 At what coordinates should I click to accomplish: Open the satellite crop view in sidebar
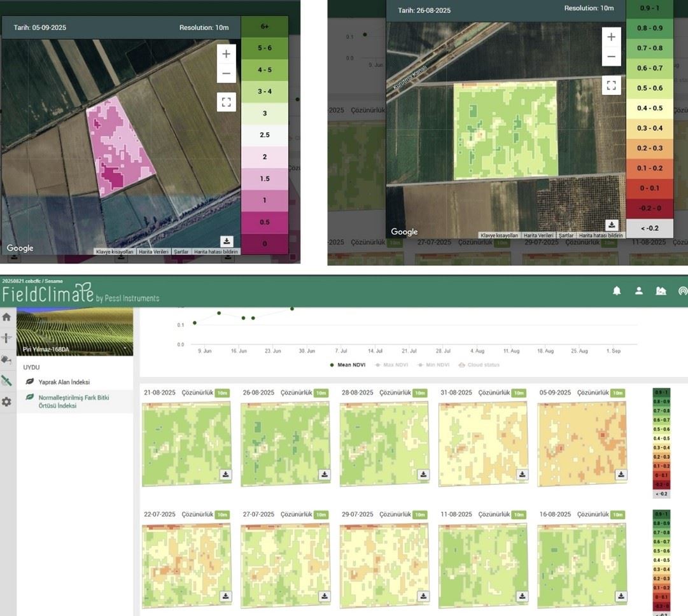(6, 381)
